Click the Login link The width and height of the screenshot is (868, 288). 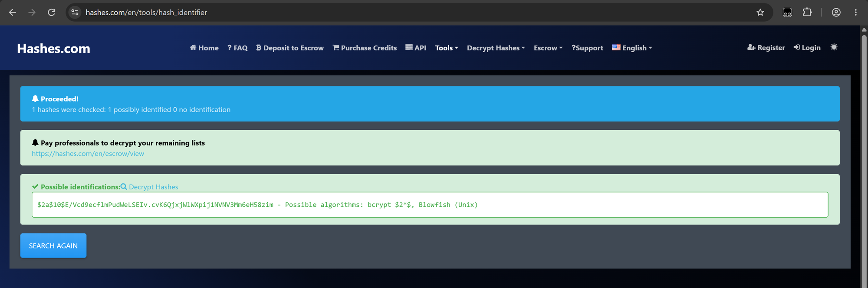[807, 48]
